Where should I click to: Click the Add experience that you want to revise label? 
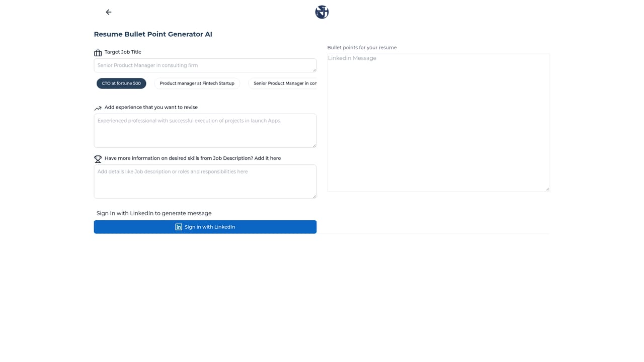pos(151,107)
